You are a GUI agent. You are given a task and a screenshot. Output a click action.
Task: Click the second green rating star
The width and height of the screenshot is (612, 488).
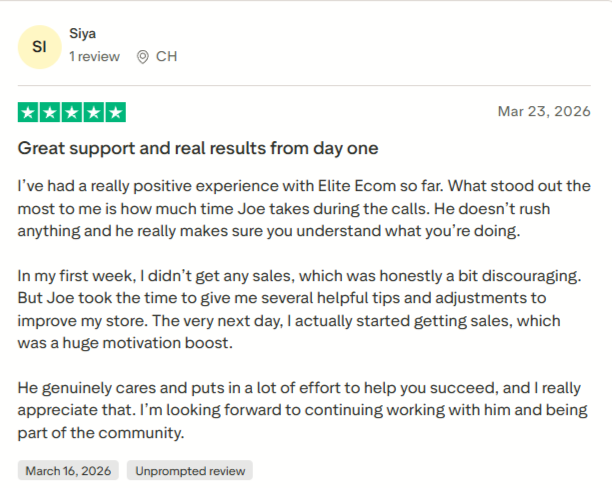[x=50, y=112]
